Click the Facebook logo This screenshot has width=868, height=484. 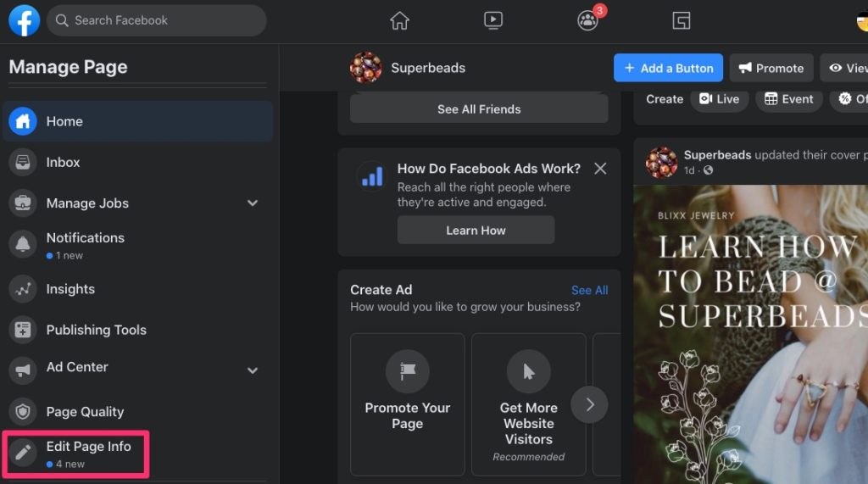[x=25, y=20]
